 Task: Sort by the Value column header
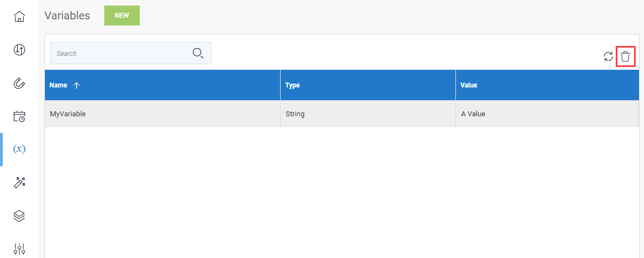click(x=469, y=85)
